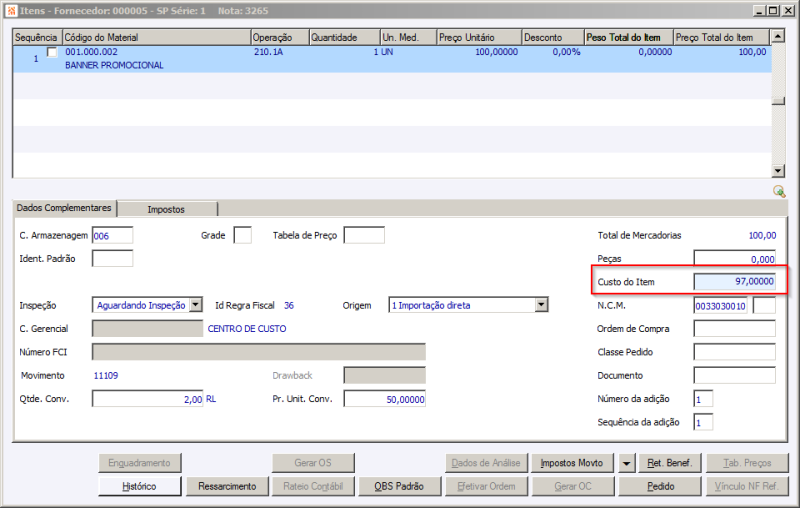Image resolution: width=800 pixels, height=508 pixels.
Task: Click the Histórico button
Action: pyautogui.click(x=139, y=487)
